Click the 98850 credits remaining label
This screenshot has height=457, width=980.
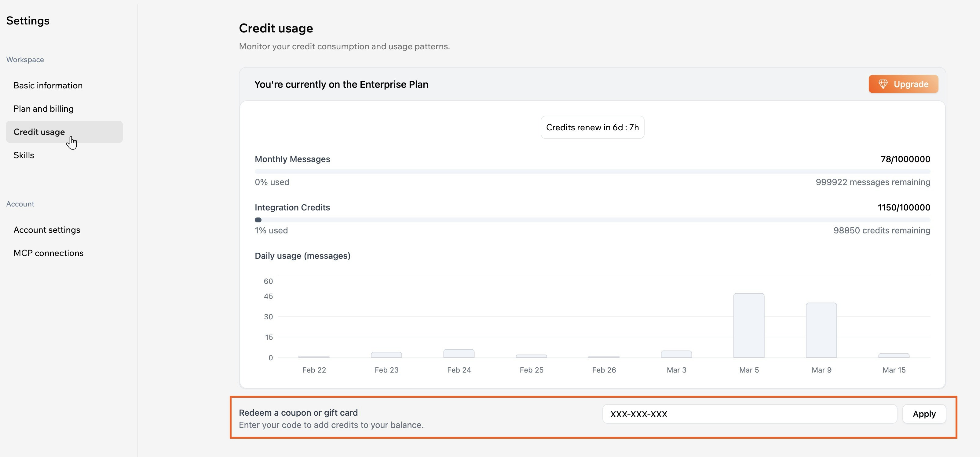pyautogui.click(x=882, y=230)
